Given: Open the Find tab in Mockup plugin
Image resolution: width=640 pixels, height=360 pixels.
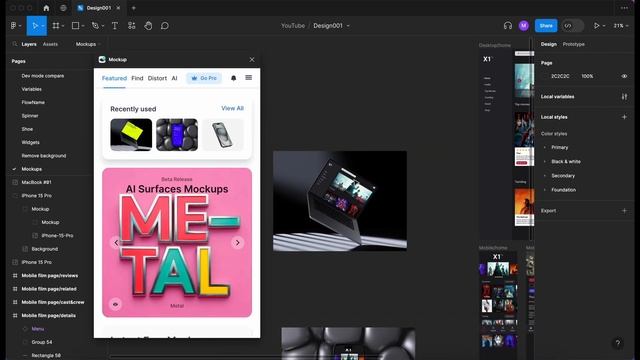Looking at the screenshot, I should pos(137,78).
